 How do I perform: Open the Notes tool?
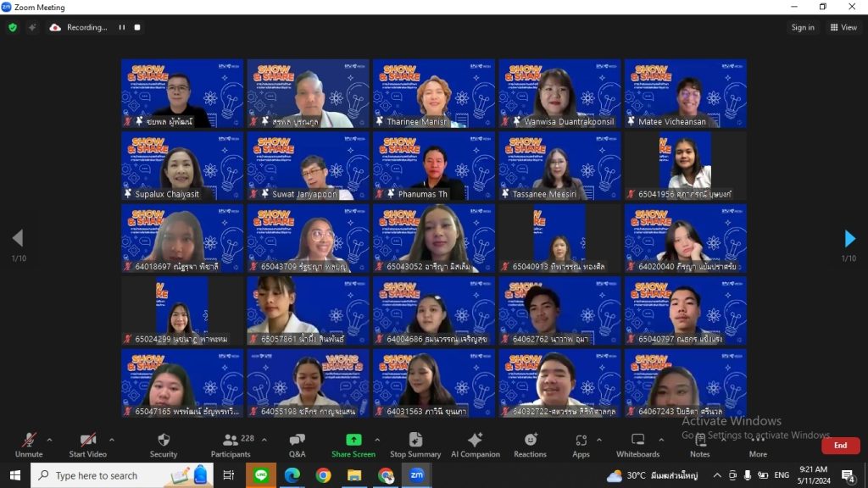[699, 446]
